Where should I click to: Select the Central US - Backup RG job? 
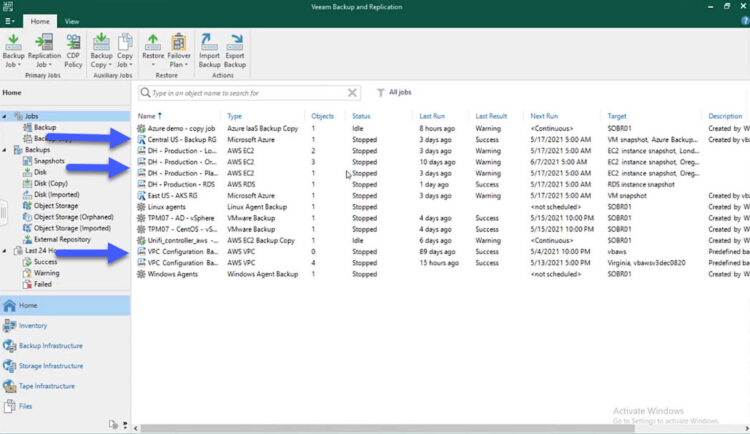(182, 140)
